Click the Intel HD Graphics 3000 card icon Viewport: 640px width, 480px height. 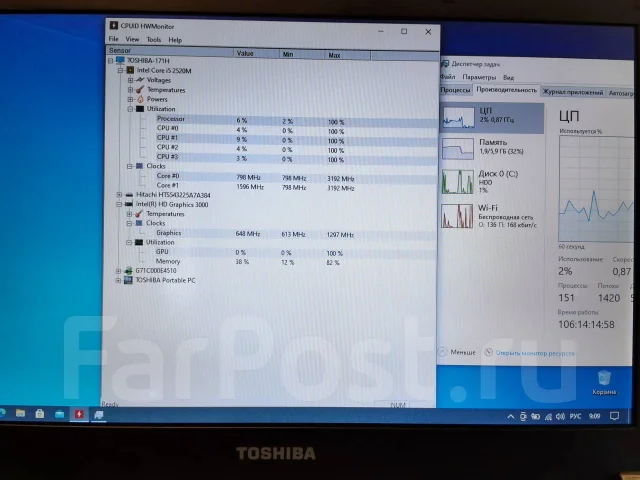129,204
